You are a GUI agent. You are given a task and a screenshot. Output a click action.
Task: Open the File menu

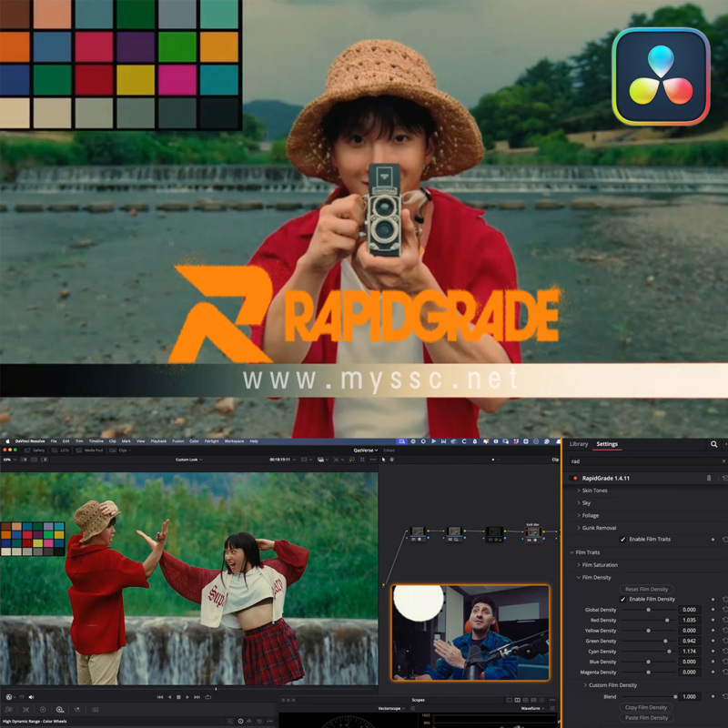pyautogui.click(x=54, y=441)
